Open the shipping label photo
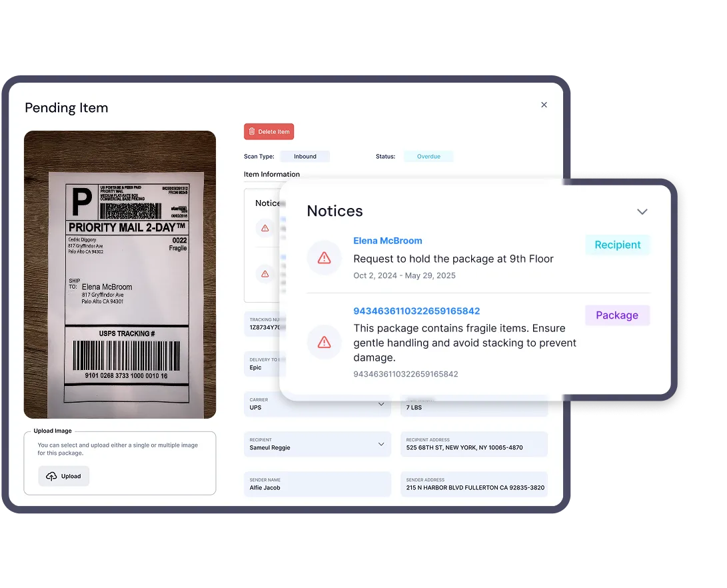The width and height of the screenshot is (727, 588). click(x=120, y=275)
